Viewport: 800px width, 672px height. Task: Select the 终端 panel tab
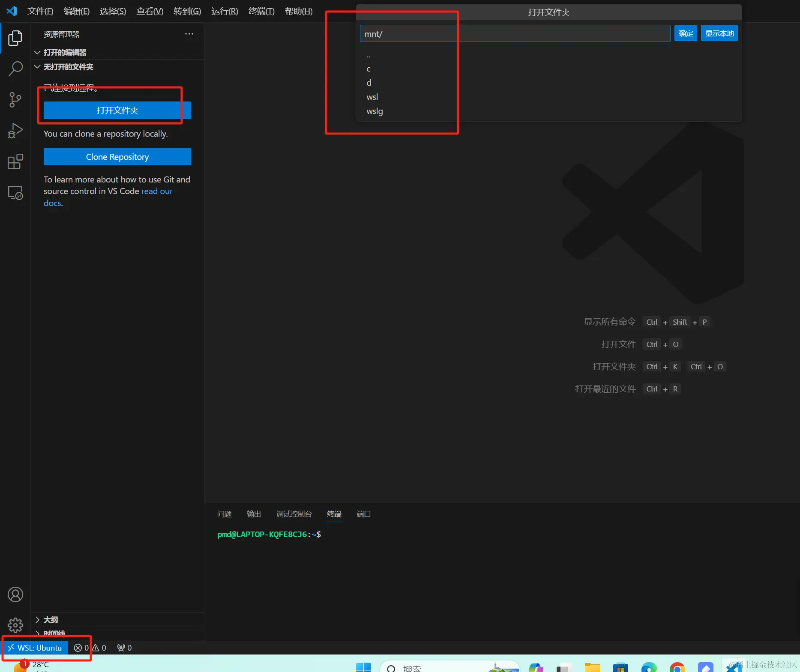[334, 514]
